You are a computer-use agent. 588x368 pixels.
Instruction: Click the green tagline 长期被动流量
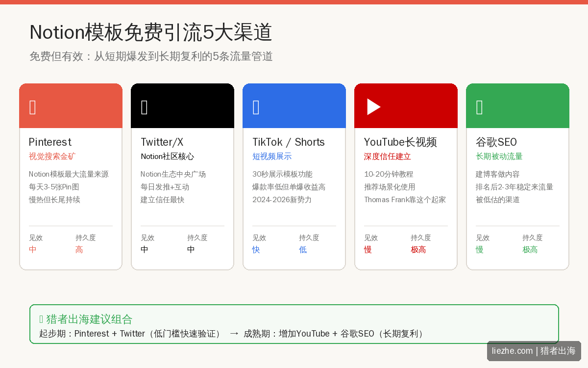(499, 157)
